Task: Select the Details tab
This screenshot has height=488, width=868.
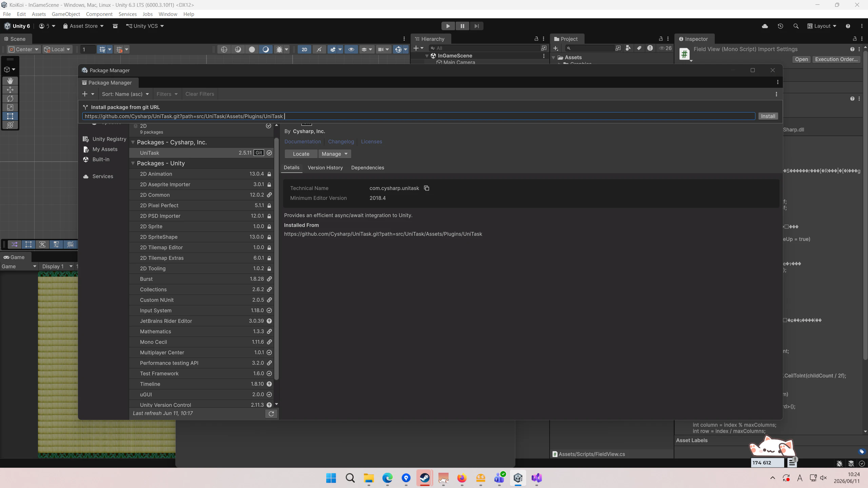Action: (292, 168)
